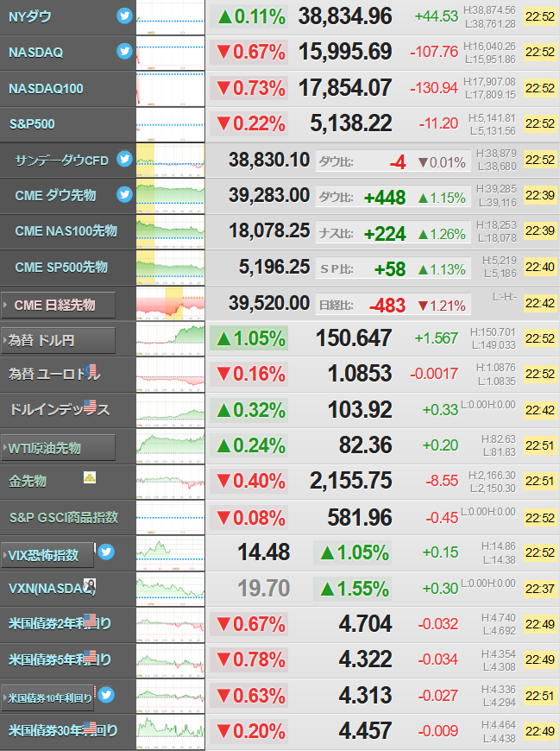Click US flag icon on 米国債券2年利回り
This screenshot has width=560, height=751.
90,621
